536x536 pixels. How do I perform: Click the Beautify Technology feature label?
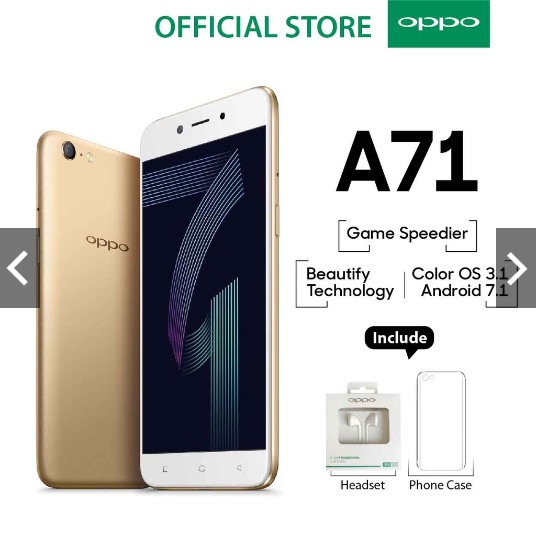350,283
